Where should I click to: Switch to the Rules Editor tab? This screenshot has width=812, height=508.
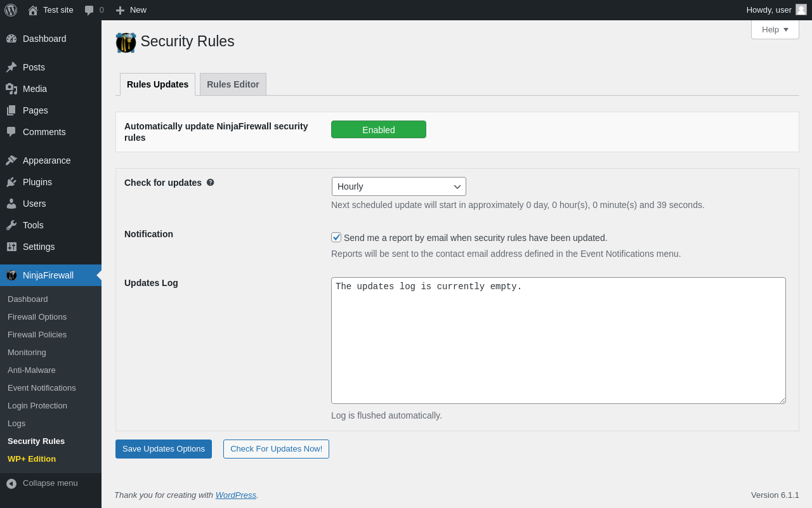point(233,84)
